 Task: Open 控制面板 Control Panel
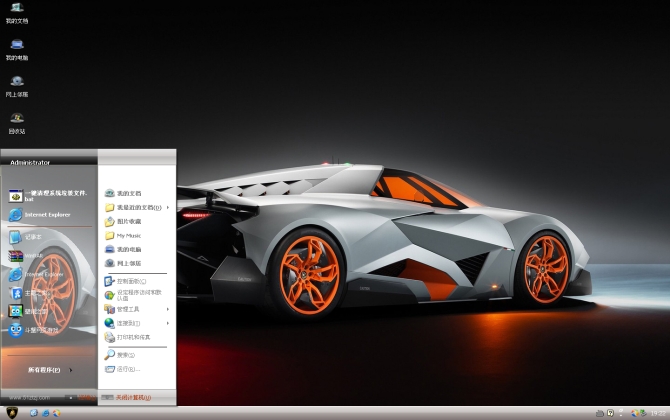[125, 281]
